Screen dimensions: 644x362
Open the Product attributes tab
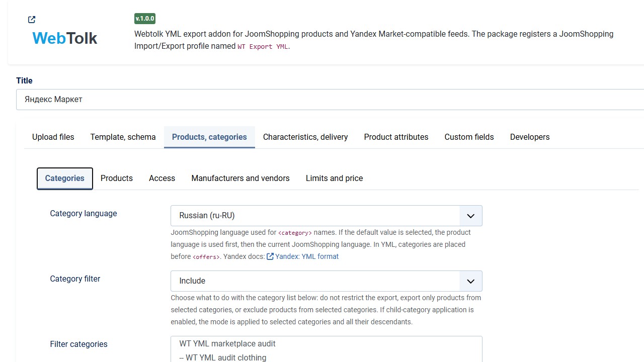click(396, 137)
